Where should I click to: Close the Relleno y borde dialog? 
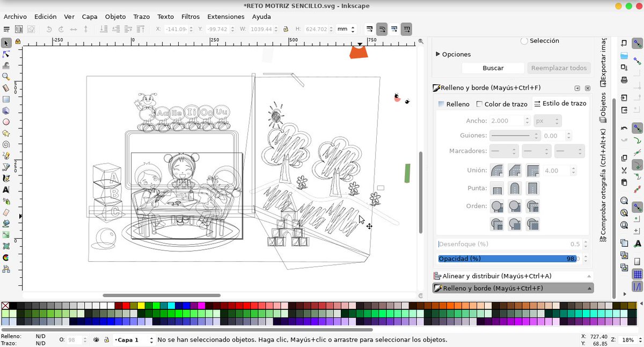coord(588,88)
